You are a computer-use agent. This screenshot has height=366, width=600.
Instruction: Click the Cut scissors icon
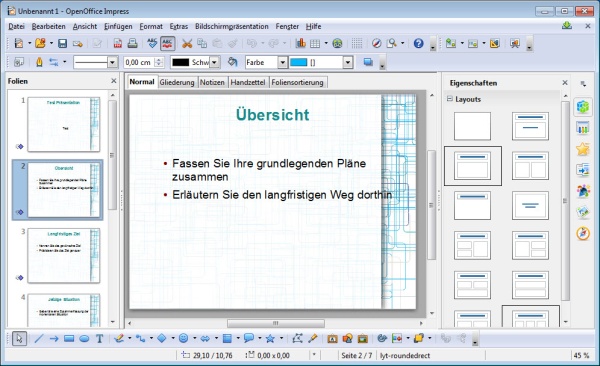coord(187,43)
